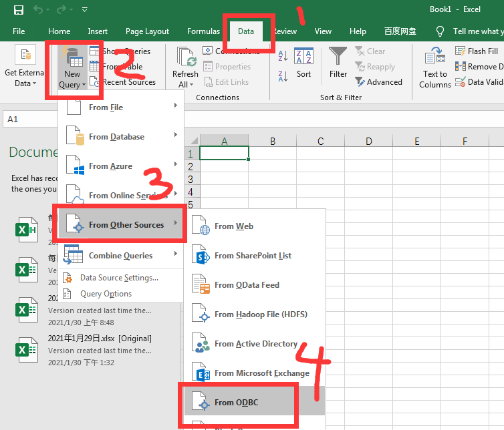Click the Redo arrow icon

[x=61, y=10]
